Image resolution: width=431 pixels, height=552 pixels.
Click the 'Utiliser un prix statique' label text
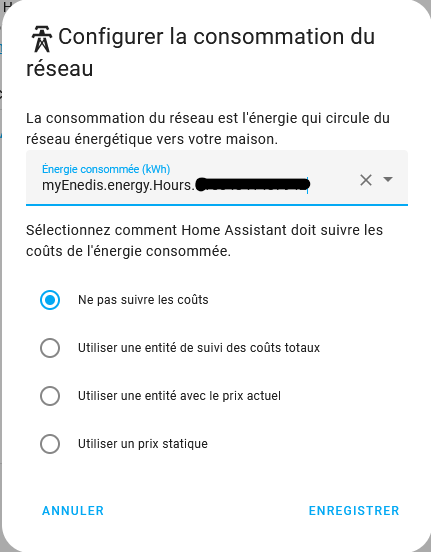point(143,444)
